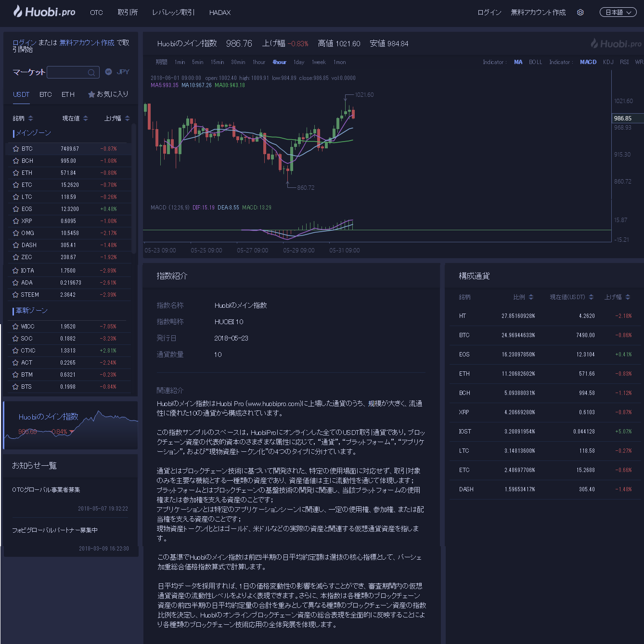Sort market list by 現在値 arrows

(86, 118)
